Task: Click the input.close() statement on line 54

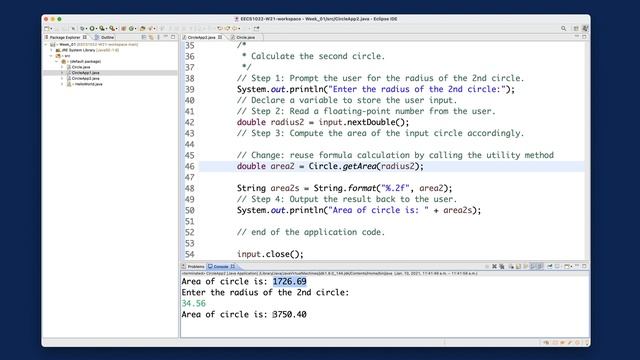Action: (x=270, y=254)
